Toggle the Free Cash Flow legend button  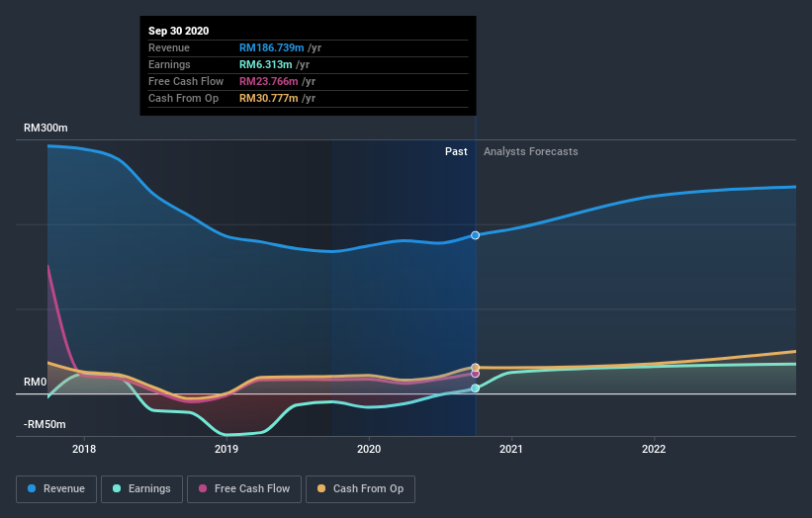[244, 489]
